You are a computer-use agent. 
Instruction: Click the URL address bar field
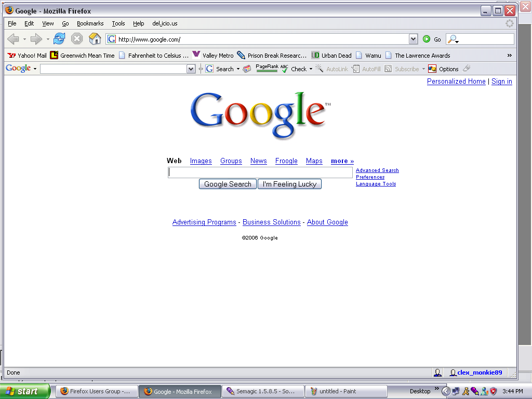pyautogui.click(x=258, y=39)
